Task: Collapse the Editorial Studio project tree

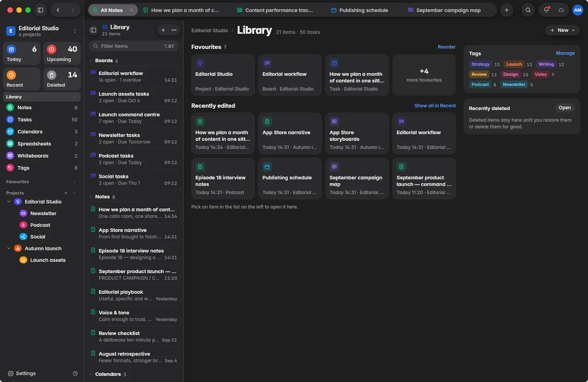Action: click(9, 202)
